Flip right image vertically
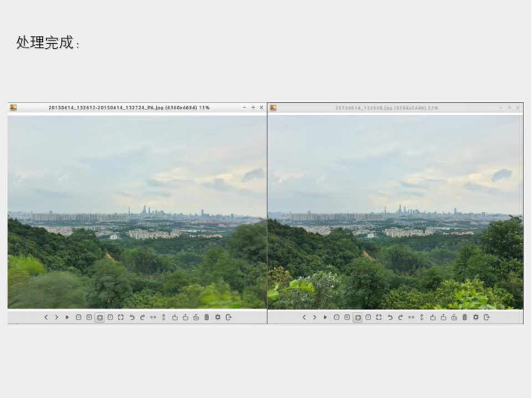The image size is (532, 398). (x=422, y=317)
